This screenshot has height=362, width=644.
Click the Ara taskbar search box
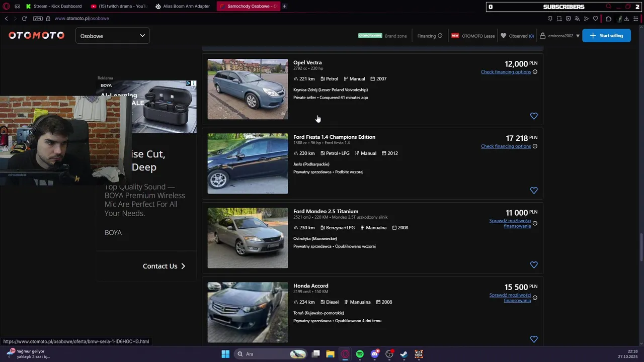tap(272, 354)
